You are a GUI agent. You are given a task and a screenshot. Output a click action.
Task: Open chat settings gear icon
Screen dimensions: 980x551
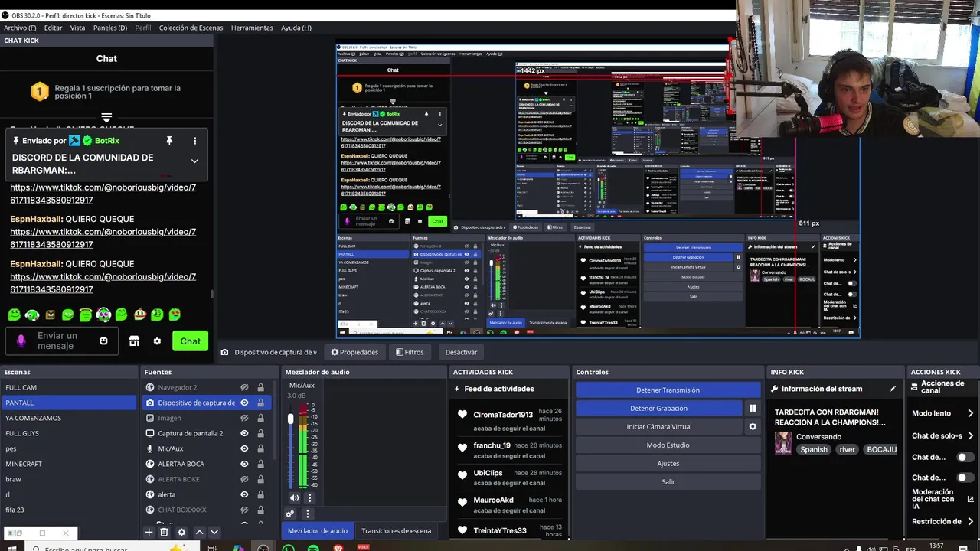click(x=157, y=341)
